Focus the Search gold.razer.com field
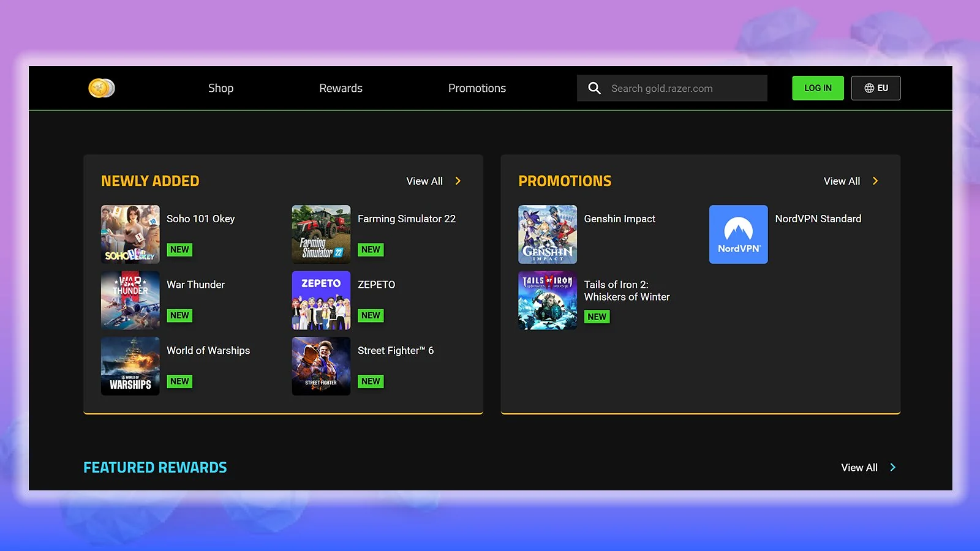 [672, 88]
